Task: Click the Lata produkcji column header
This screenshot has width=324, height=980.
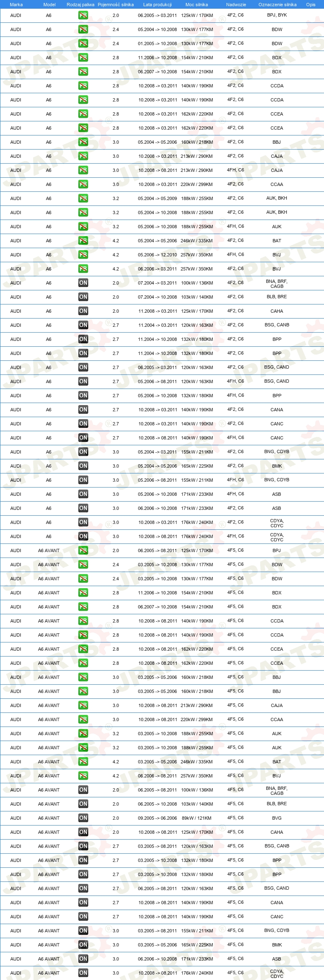Action: coord(157,5)
